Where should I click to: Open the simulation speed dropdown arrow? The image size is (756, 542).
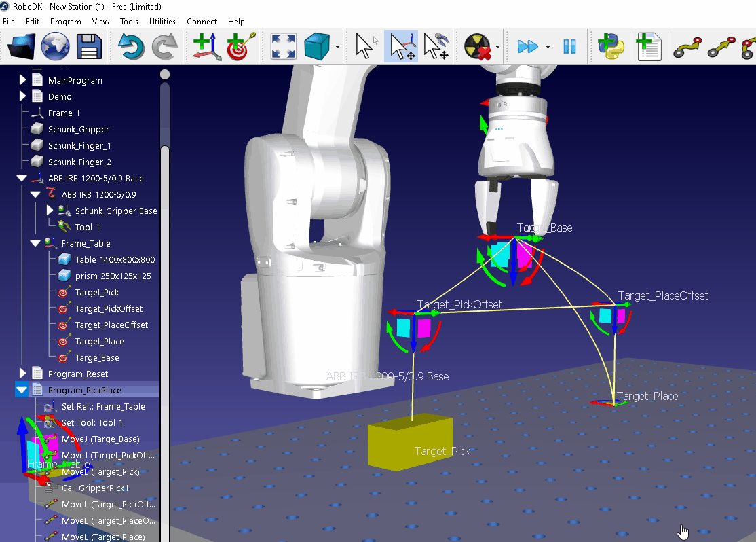(x=548, y=47)
